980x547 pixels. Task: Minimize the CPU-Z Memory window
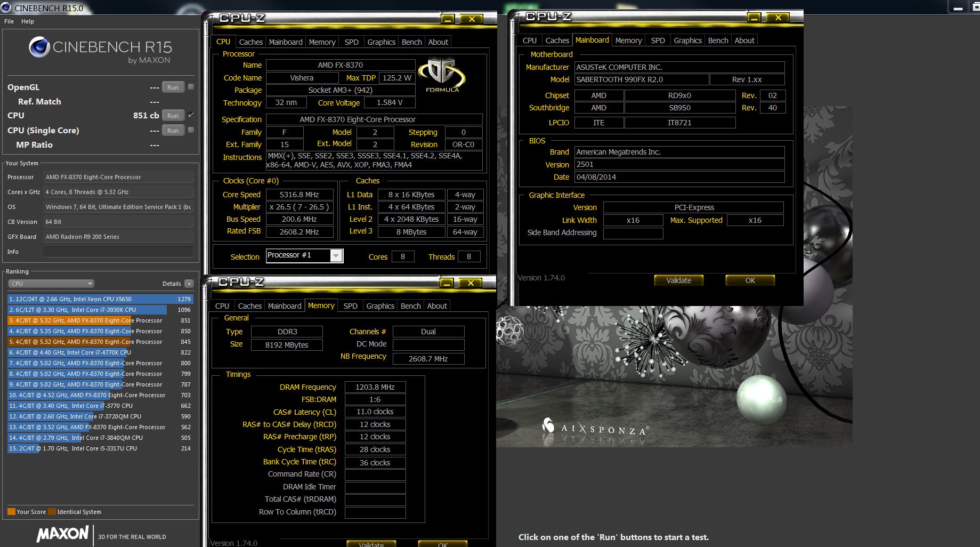point(447,283)
